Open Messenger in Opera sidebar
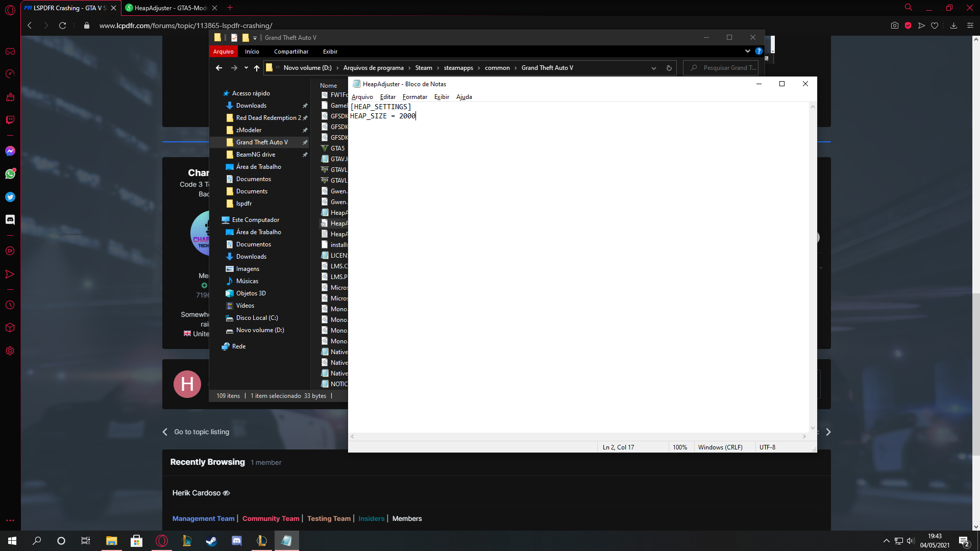980x551 pixels. (x=10, y=151)
